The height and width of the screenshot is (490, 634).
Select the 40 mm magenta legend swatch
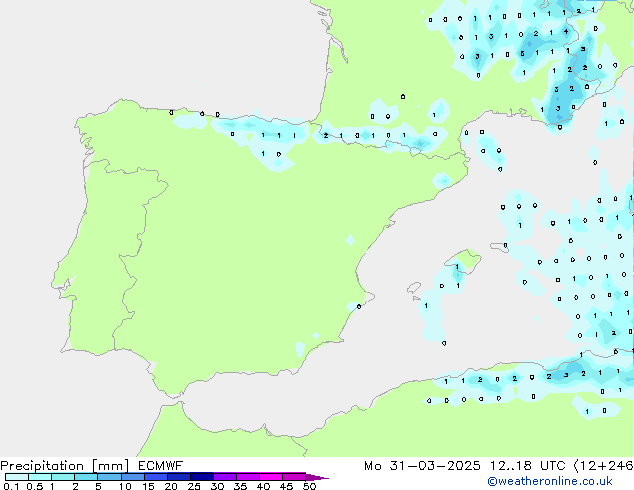[x=271, y=478]
